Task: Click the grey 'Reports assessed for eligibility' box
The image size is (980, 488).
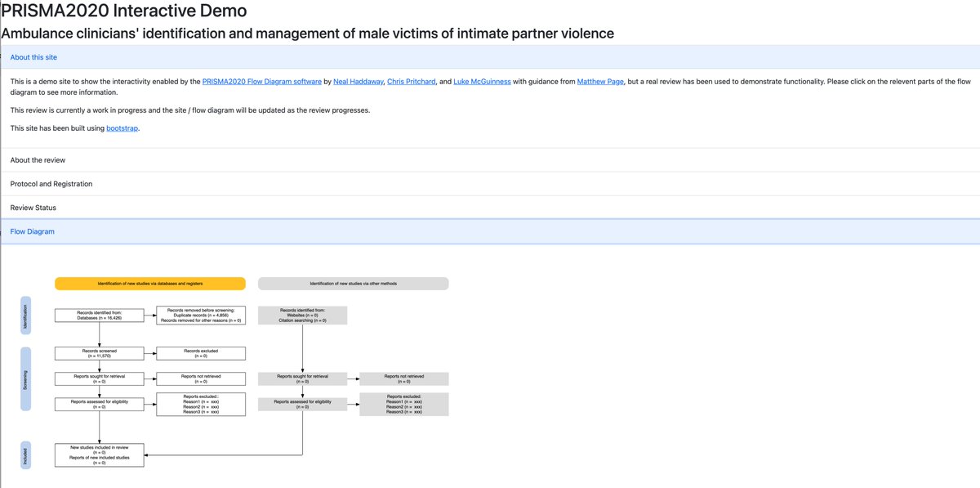Action: [x=303, y=405]
